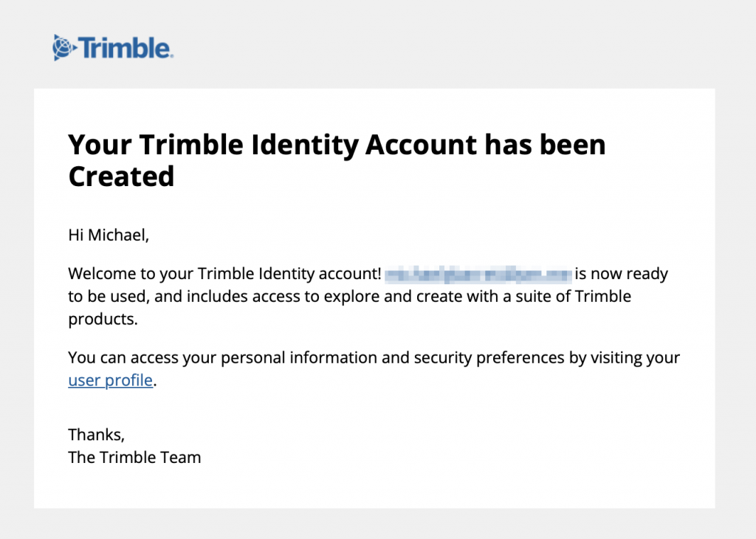Click the 'Thanks,' closing line
756x539 pixels.
97,435
